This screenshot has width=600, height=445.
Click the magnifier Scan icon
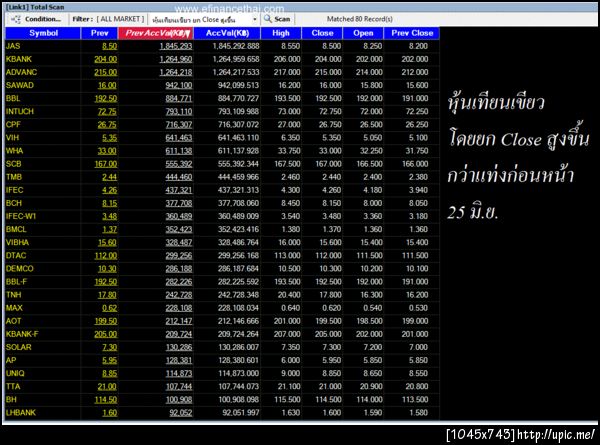tap(268, 19)
